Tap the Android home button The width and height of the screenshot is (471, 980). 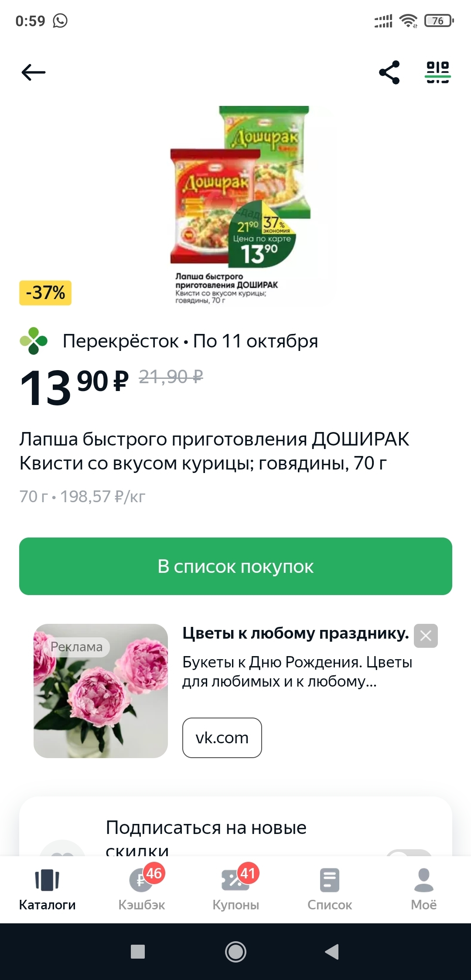coord(235,952)
